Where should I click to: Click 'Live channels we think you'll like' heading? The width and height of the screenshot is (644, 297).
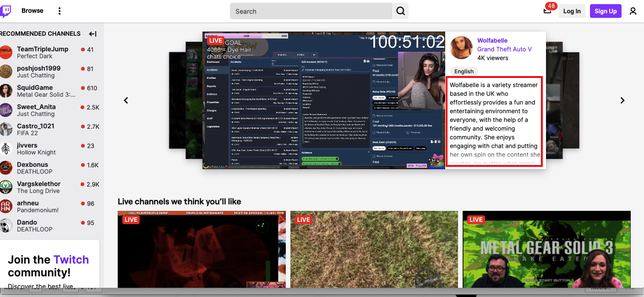pos(179,202)
